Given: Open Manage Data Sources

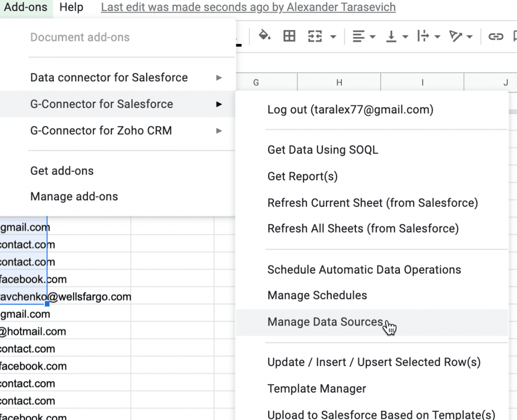Looking at the screenshot, I should click(x=372, y=322).
